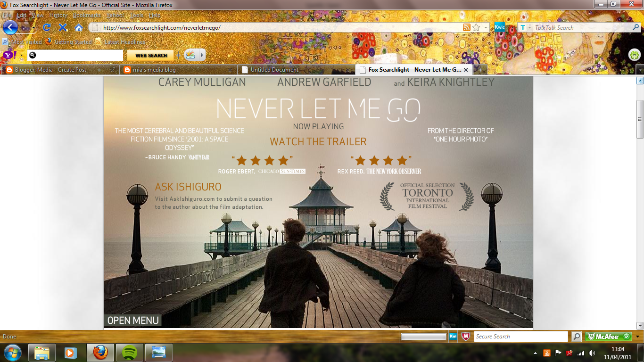644x362 pixels.
Task: Close the mia's media blog tab
Action: [231, 70]
